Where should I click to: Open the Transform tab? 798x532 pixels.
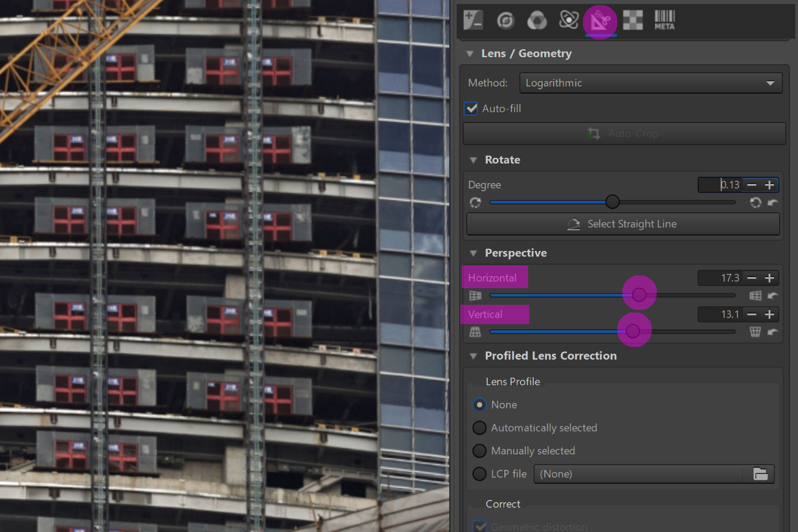pyautogui.click(x=600, y=21)
